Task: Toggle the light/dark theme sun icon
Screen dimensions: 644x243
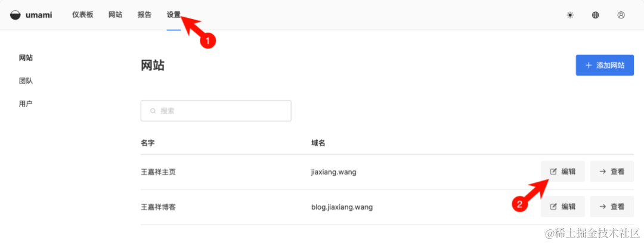Action: 569,15
